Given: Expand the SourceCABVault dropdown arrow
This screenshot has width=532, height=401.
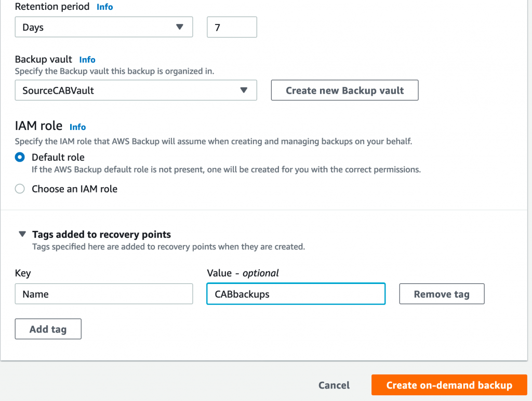Looking at the screenshot, I should coord(243,90).
